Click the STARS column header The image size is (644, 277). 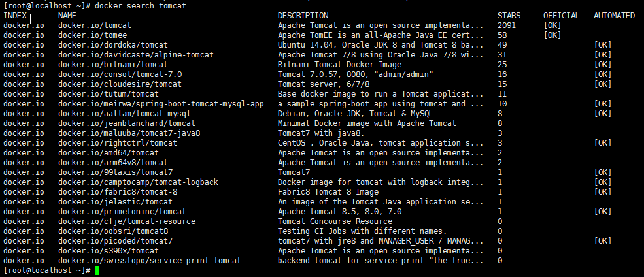click(509, 15)
